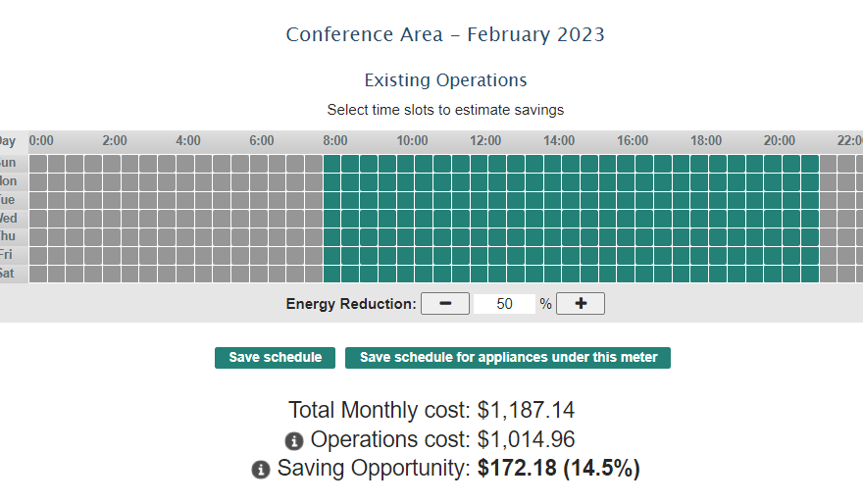The width and height of the screenshot is (863, 504).
Task: Decrease energy reduction with minus button
Action: click(x=445, y=304)
